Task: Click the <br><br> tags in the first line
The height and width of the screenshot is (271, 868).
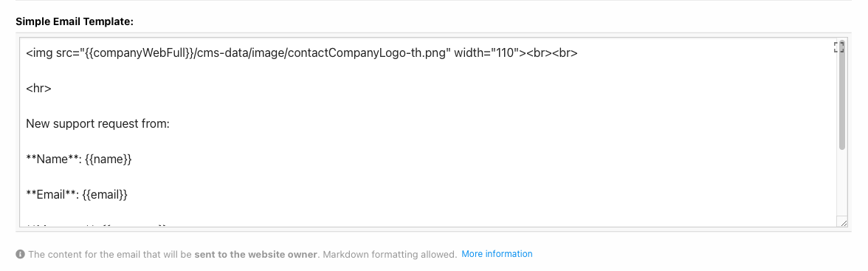Action: pyautogui.click(x=552, y=53)
